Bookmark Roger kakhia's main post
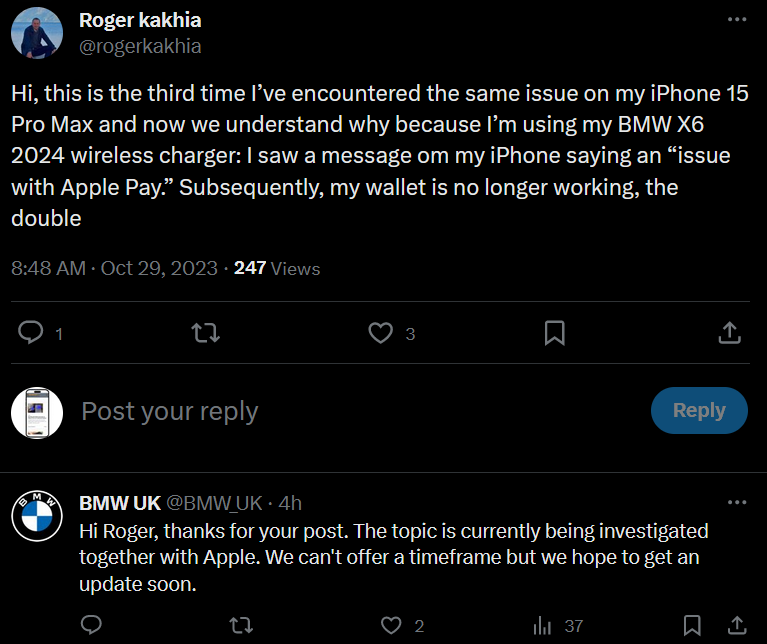 click(555, 332)
